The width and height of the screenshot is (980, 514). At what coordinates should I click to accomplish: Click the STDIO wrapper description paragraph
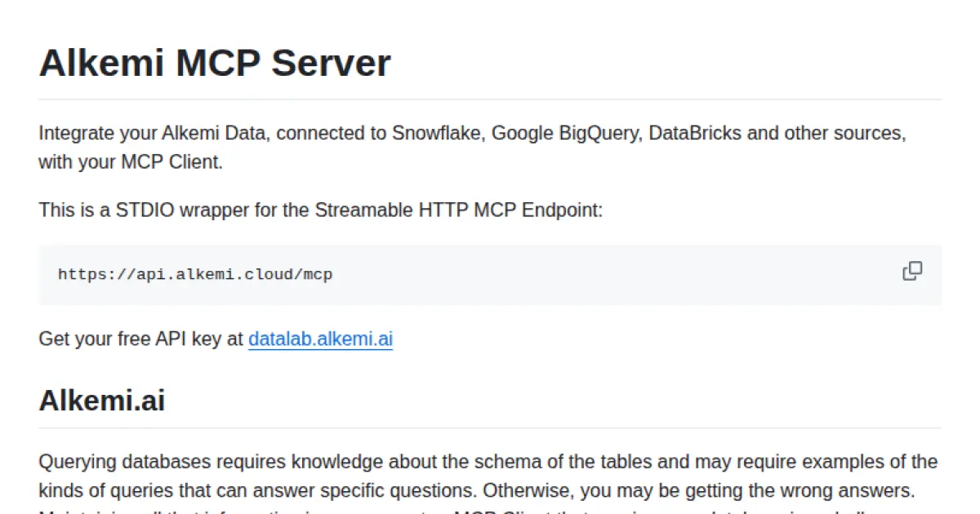[320, 210]
